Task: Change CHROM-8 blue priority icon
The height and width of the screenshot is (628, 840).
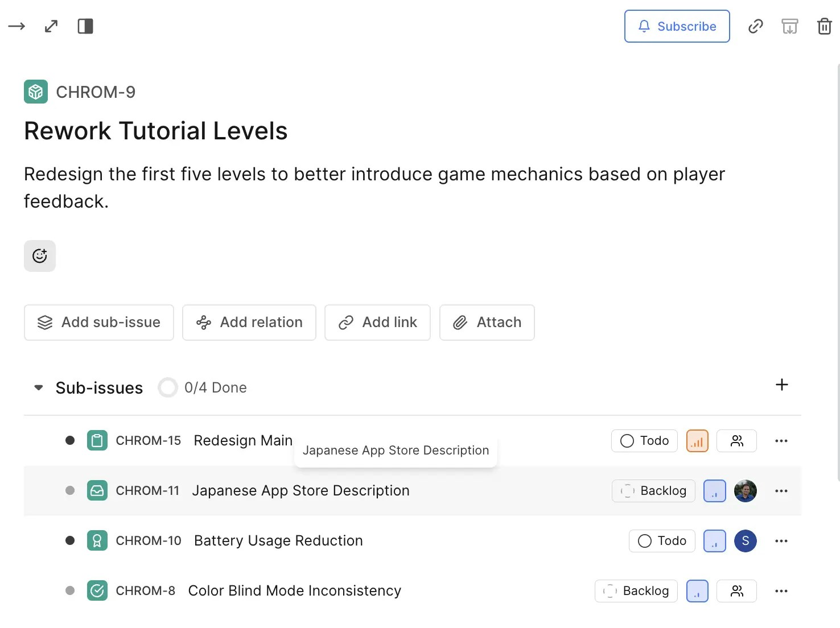Action: pyautogui.click(x=697, y=591)
